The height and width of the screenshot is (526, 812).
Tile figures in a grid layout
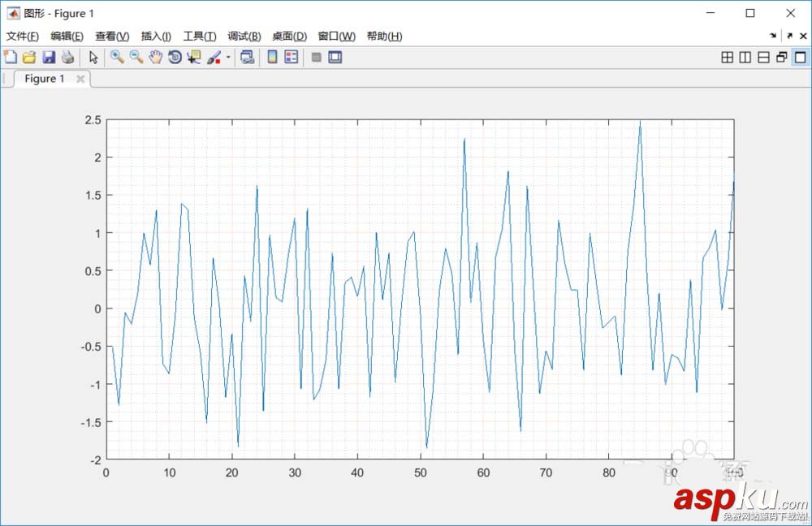tap(727, 58)
